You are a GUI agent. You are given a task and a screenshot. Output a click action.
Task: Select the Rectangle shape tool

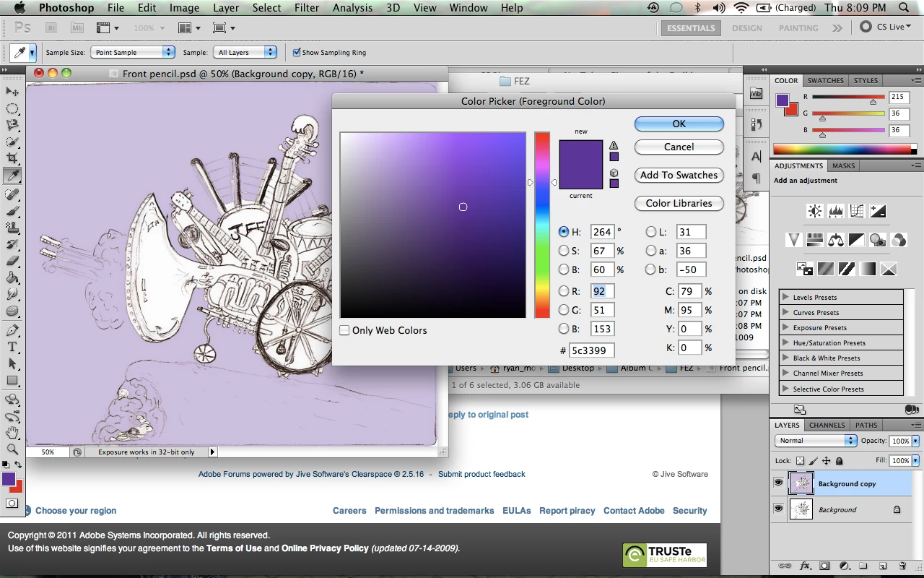coord(12,381)
